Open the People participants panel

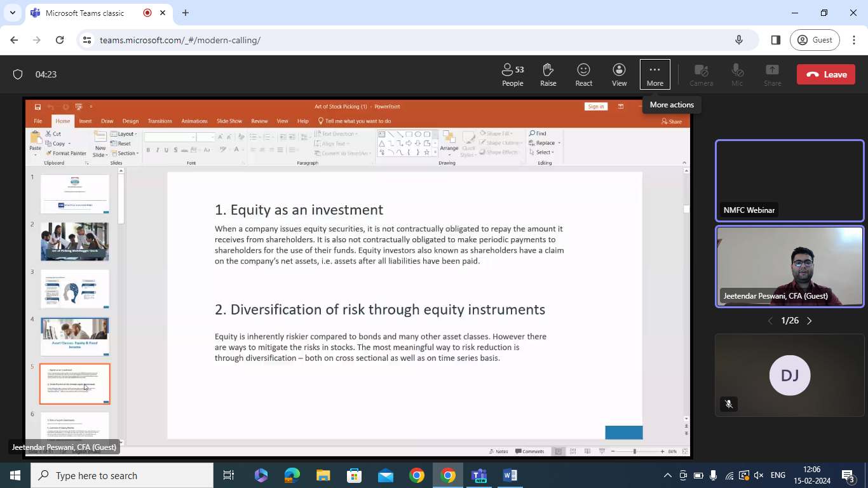click(512, 74)
